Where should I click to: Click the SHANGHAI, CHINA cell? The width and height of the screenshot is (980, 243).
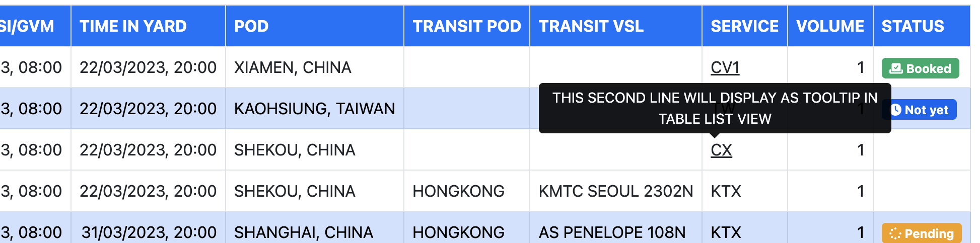(x=303, y=232)
